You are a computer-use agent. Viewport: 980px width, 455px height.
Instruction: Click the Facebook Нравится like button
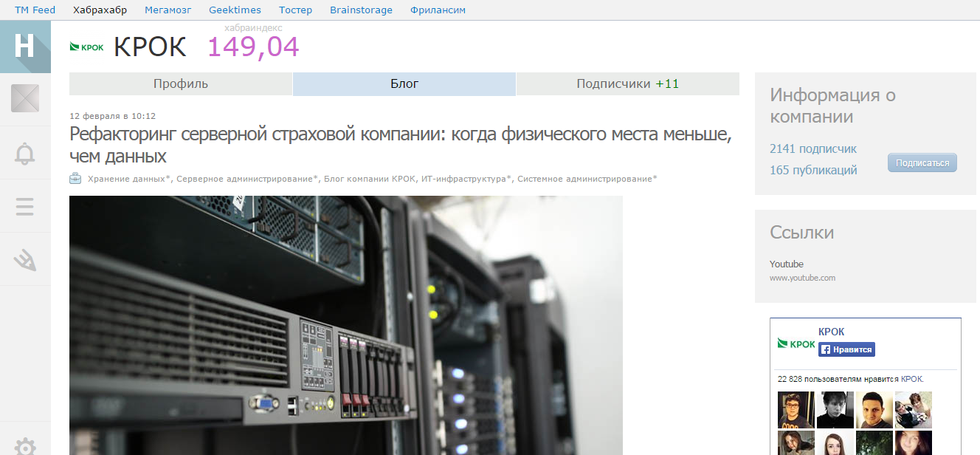[x=846, y=349]
